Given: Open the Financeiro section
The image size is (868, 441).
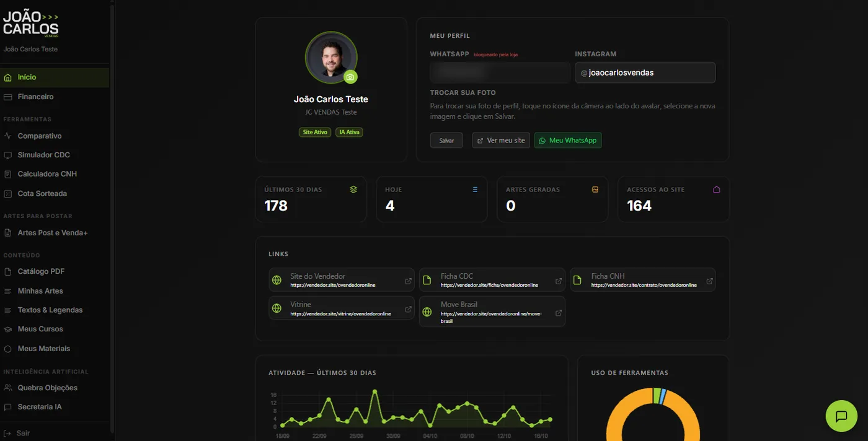Looking at the screenshot, I should [55, 97].
